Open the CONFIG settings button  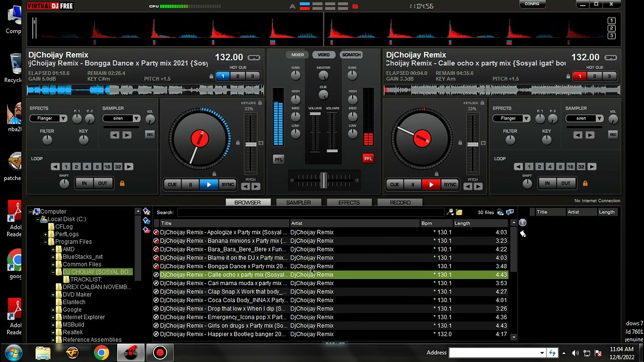pos(532,4)
